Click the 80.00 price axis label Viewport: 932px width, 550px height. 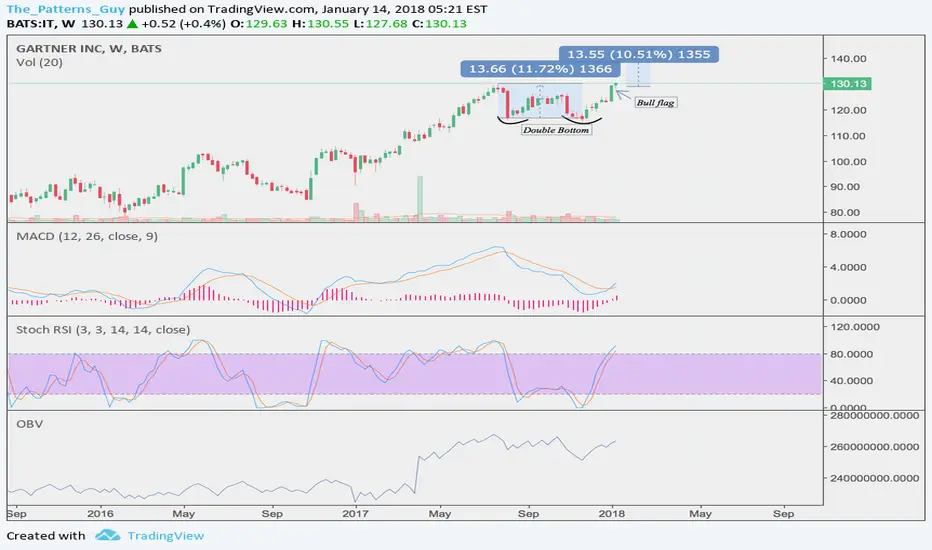(x=846, y=212)
